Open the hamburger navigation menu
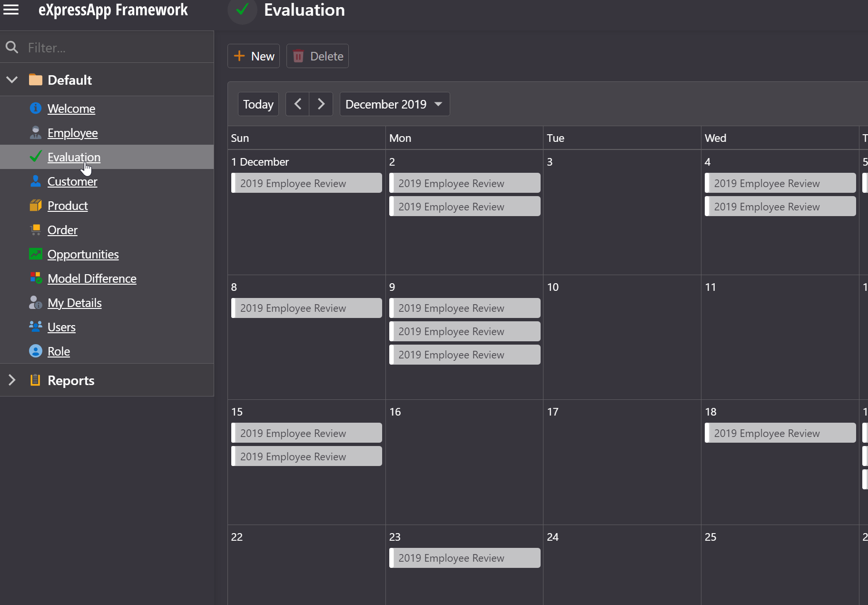 coord(11,10)
